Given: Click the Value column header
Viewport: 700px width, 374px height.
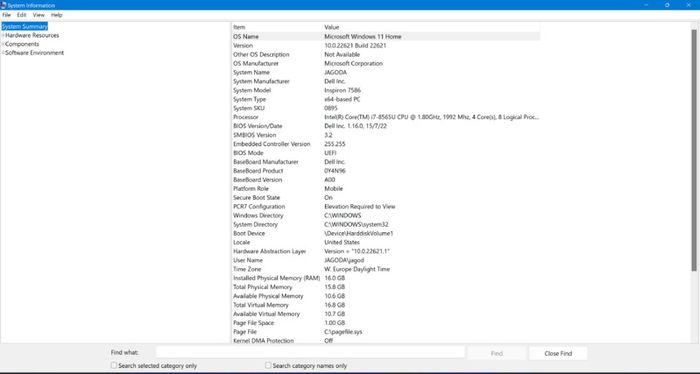Looking at the screenshot, I should pyautogui.click(x=431, y=27).
